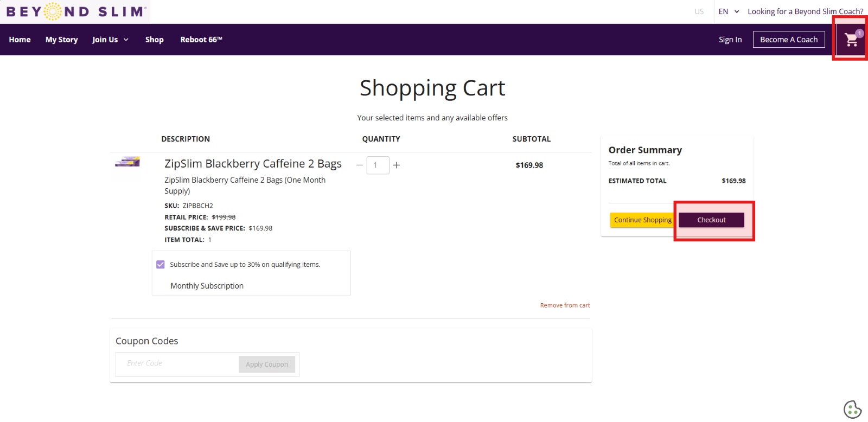Open the shopping cart icon

point(852,39)
